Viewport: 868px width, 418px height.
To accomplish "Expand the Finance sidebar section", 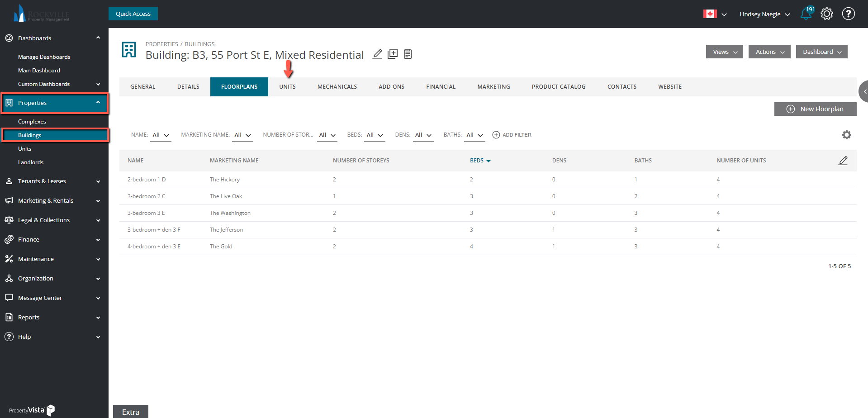I will (x=98, y=240).
